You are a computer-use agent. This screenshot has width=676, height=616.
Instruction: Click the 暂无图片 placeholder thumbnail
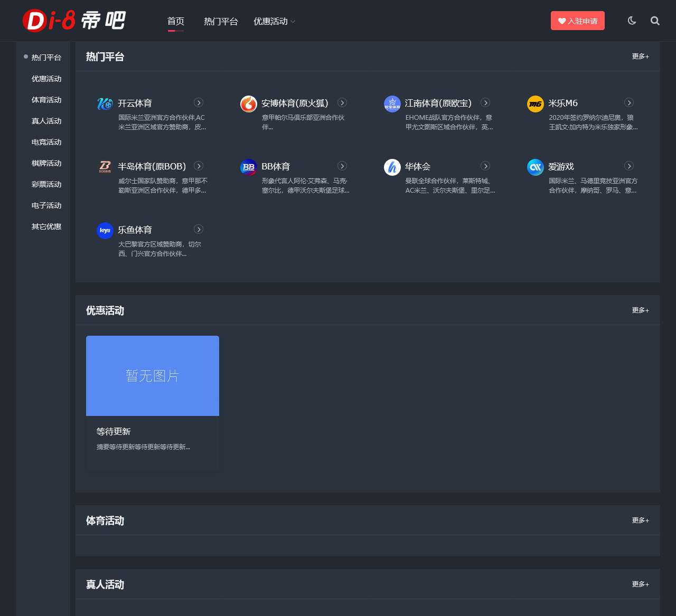(x=153, y=376)
